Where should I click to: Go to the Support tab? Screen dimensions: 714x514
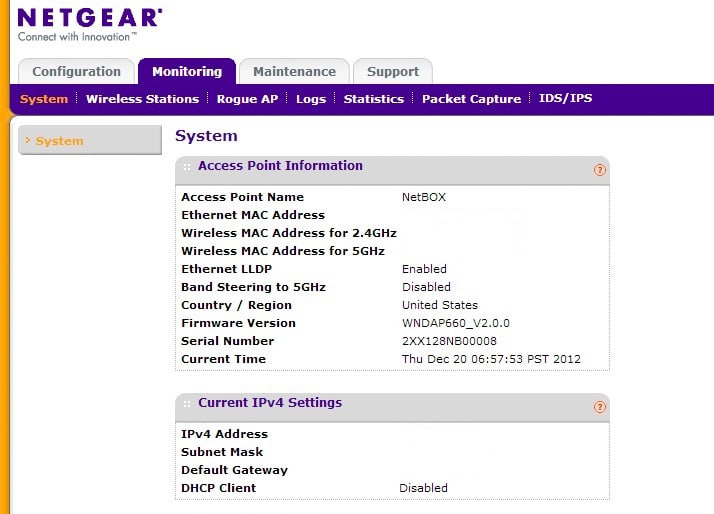(x=393, y=71)
